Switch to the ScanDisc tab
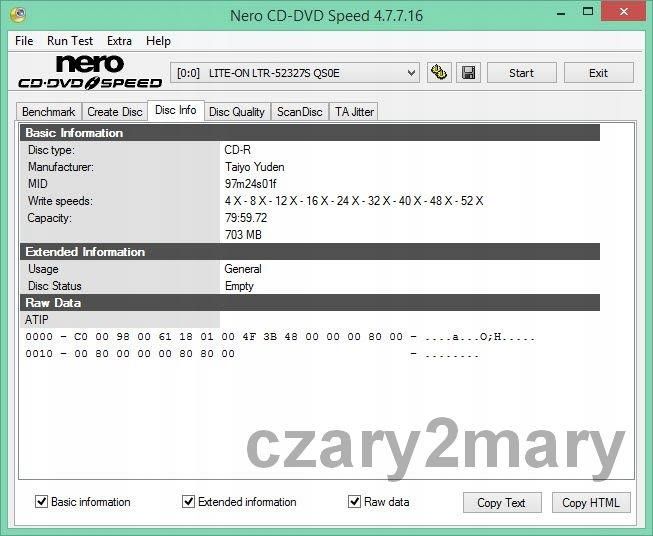 pyautogui.click(x=300, y=112)
